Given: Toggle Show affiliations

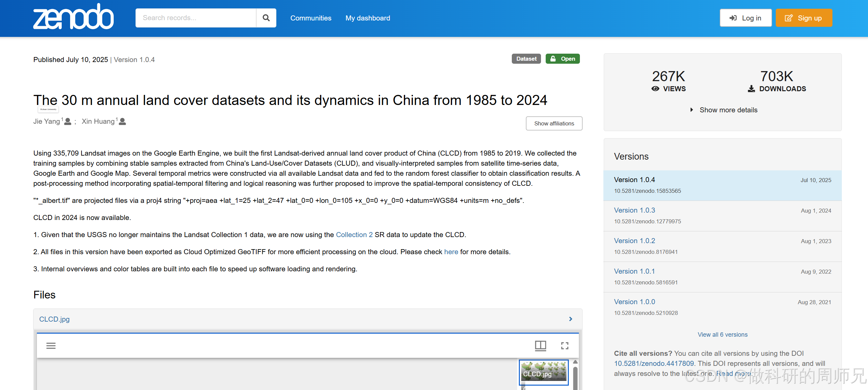Looking at the screenshot, I should click(554, 123).
